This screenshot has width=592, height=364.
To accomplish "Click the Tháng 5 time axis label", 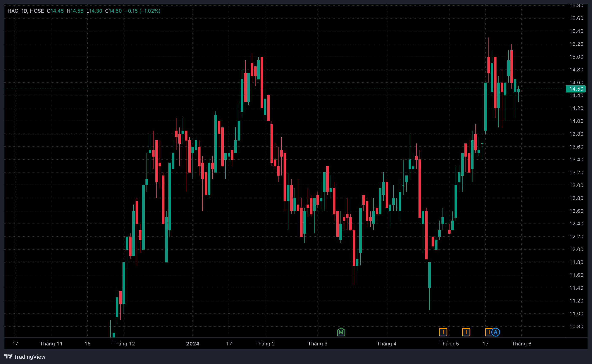I will coord(449,344).
